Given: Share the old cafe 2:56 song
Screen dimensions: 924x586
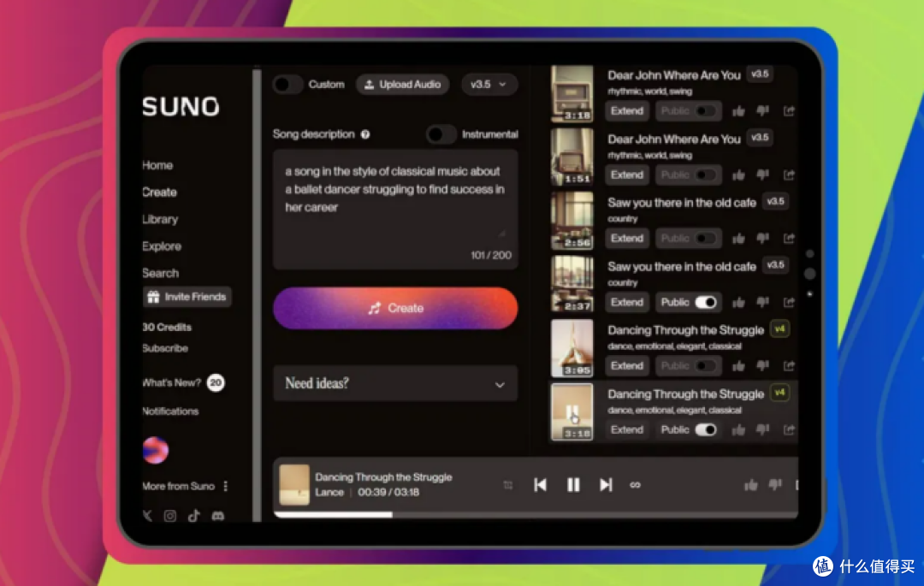Looking at the screenshot, I should click(x=789, y=239).
